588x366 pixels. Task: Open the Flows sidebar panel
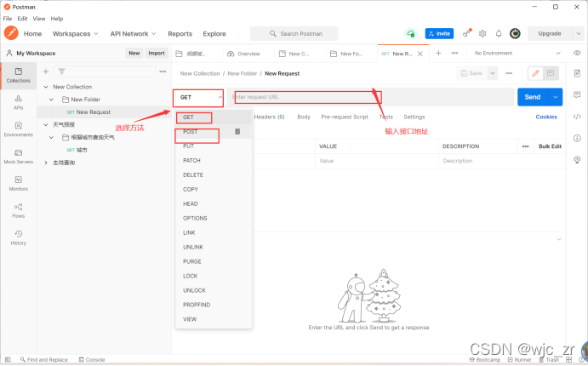[19, 210]
